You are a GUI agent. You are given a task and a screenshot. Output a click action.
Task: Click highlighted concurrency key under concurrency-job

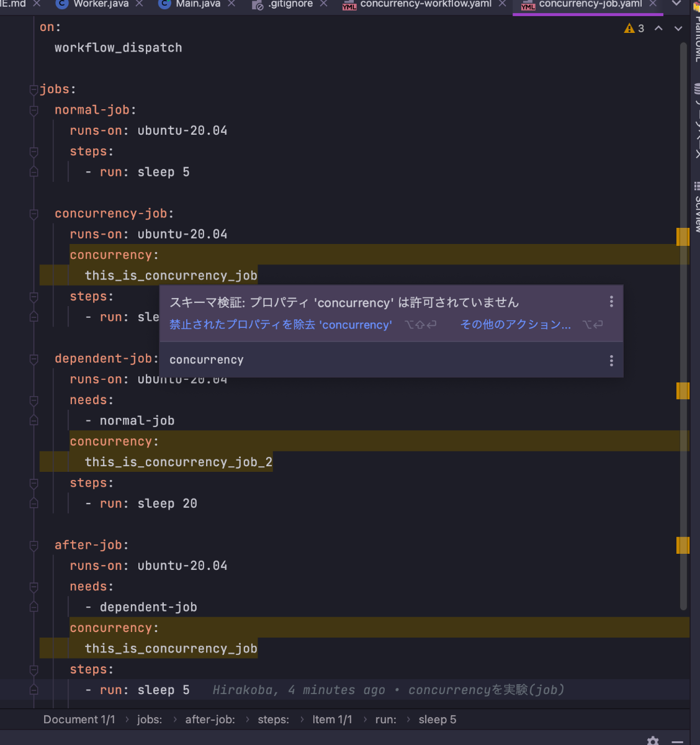coord(110,255)
